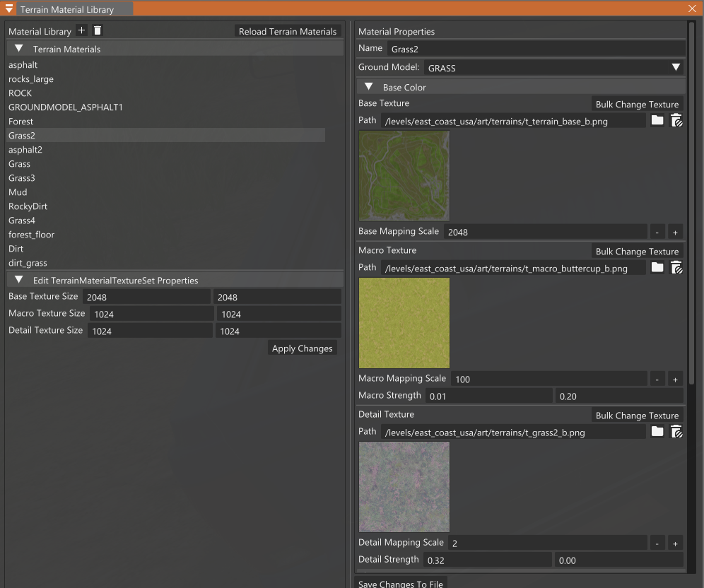This screenshot has height=588, width=704.
Task: Click the trash icon beside Material Library
Action: click(98, 30)
